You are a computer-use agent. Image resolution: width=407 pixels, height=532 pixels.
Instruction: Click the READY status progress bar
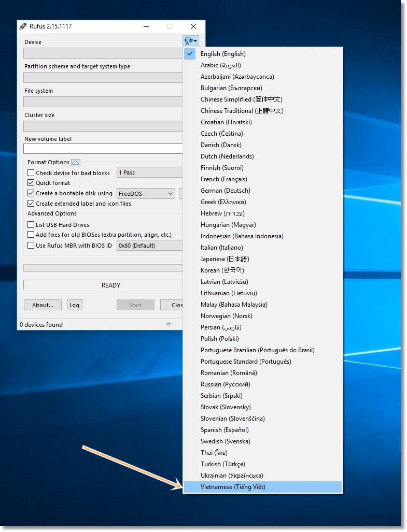[x=103, y=285]
